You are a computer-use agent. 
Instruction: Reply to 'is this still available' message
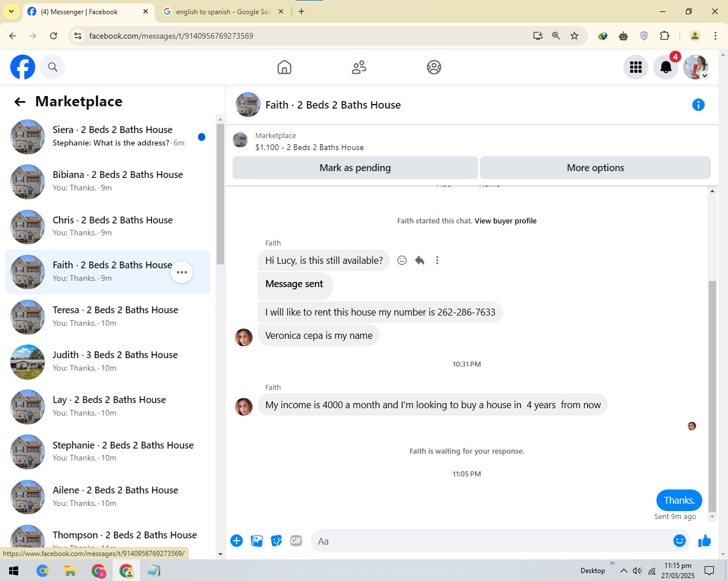(420, 260)
